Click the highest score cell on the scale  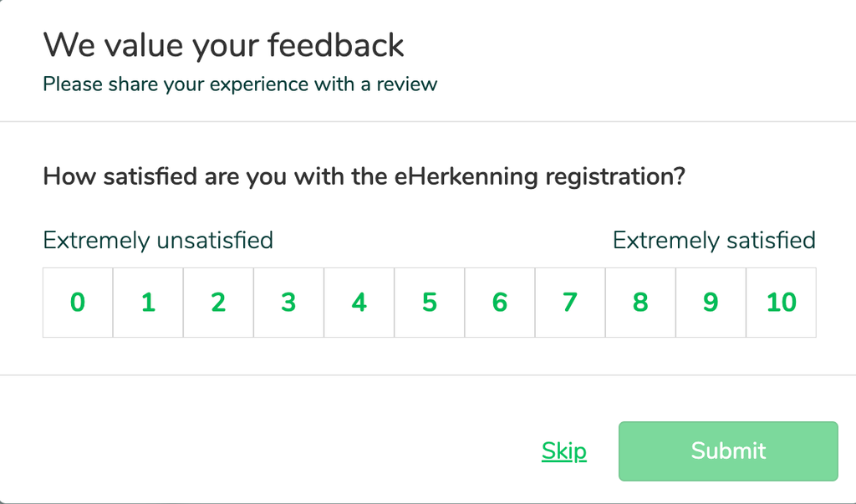(781, 302)
